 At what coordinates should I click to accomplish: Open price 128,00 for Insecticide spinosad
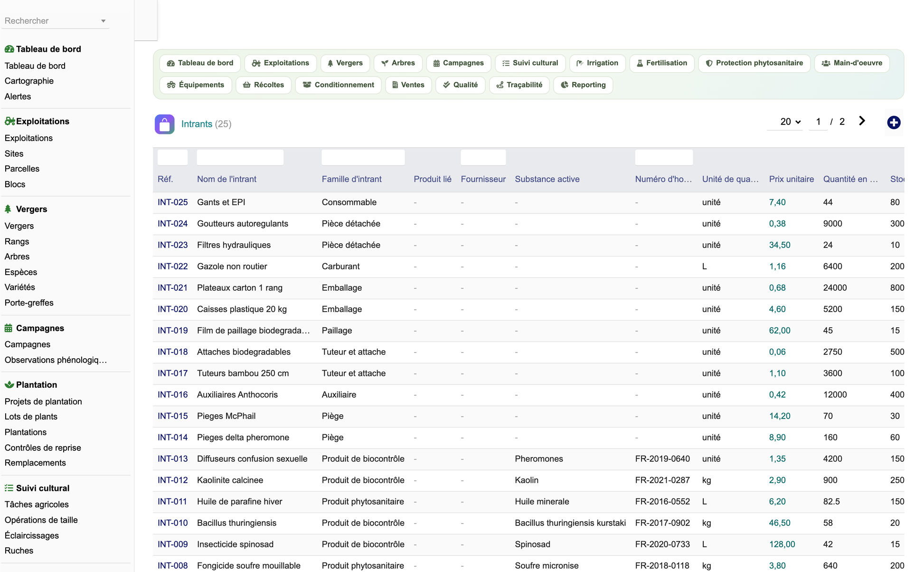(782, 544)
